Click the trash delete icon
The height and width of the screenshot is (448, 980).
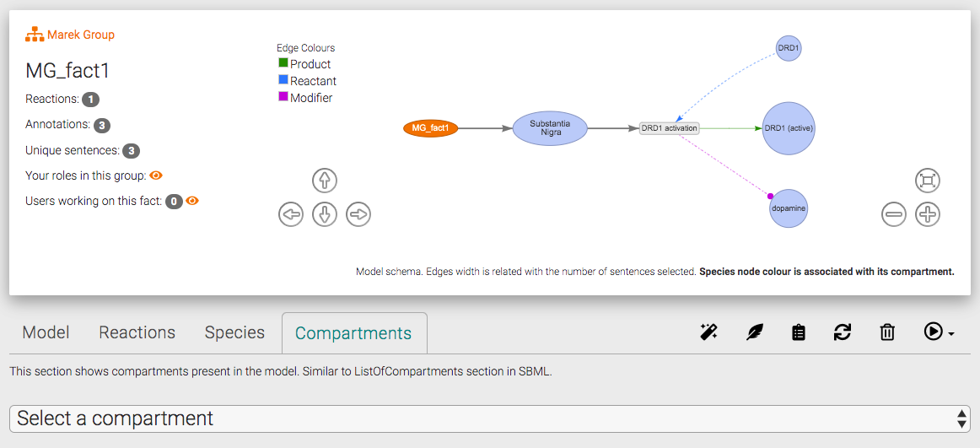pyautogui.click(x=887, y=332)
